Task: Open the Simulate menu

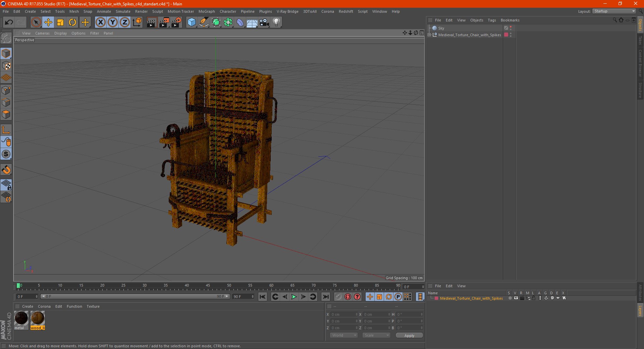Action: 123,11
